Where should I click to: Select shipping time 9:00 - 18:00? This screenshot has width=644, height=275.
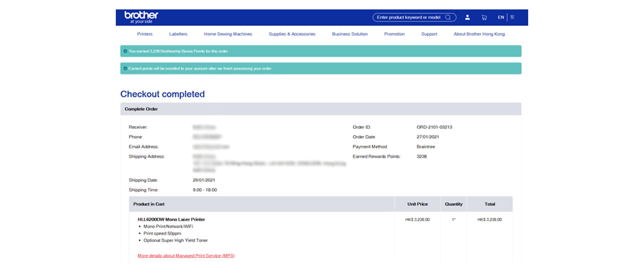[205, 190]
